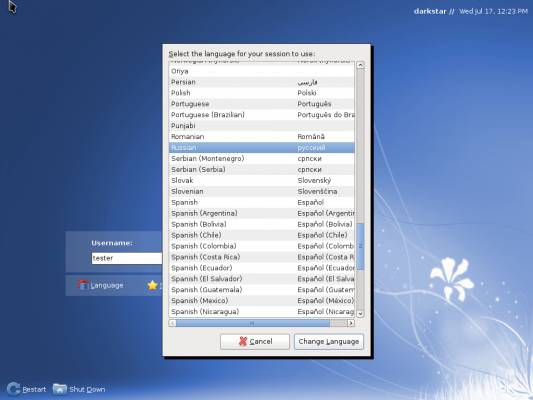Select Polish from the language list

tap(261, 93)
